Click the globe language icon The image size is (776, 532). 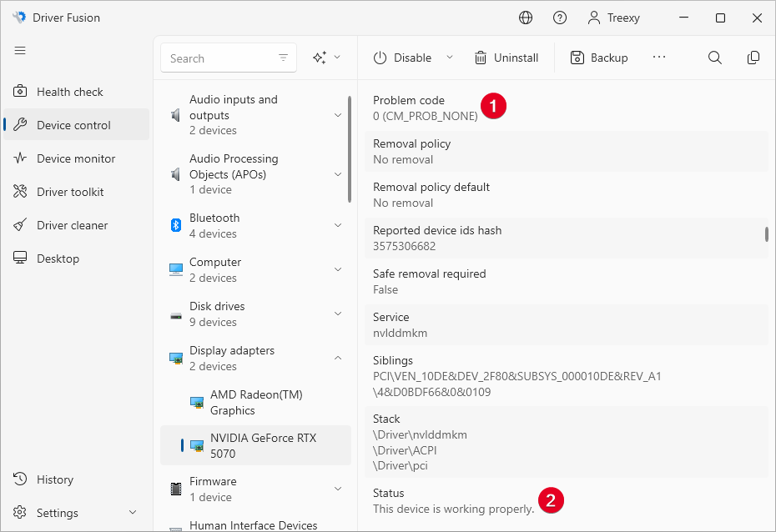(526, 18)
